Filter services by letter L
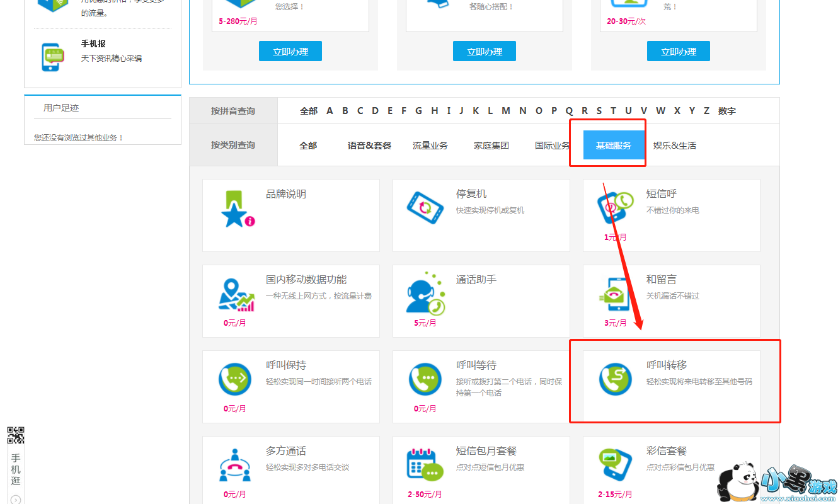Viewport: 838px width, 504px height. coord(490,111)
